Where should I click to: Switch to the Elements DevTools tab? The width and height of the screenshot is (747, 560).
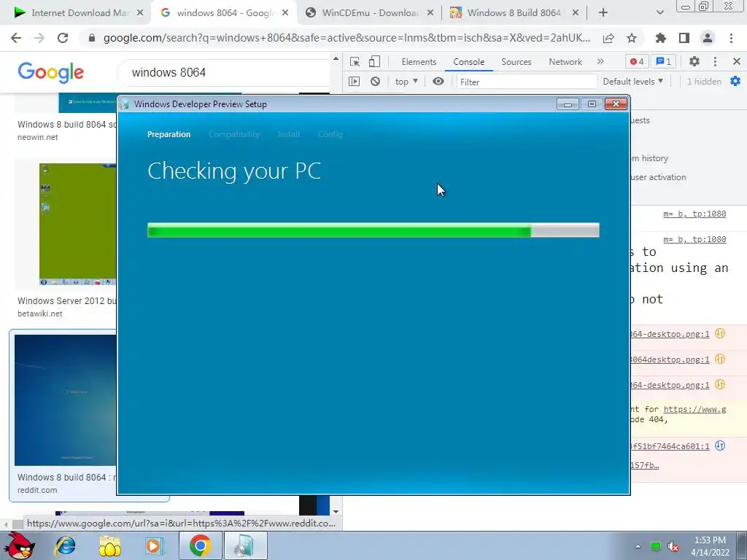pos(419,62)
